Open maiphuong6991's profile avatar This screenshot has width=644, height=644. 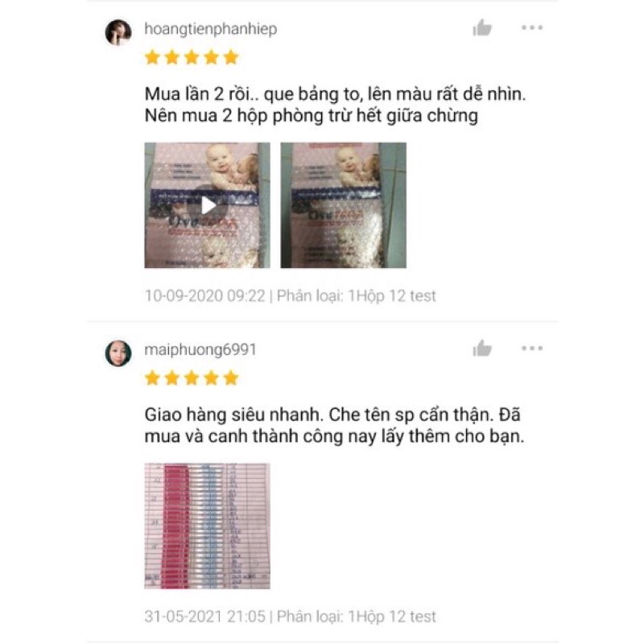(118, 353)
